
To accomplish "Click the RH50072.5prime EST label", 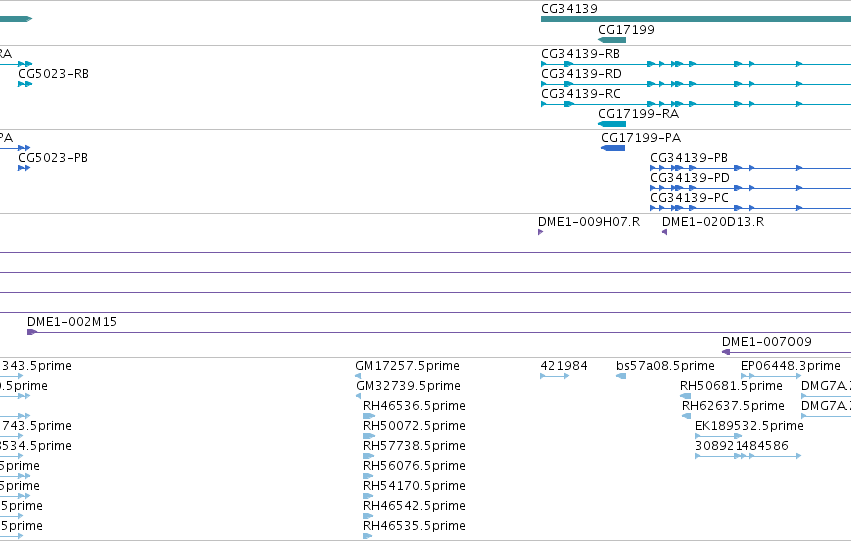I will [x=414, y=426].
